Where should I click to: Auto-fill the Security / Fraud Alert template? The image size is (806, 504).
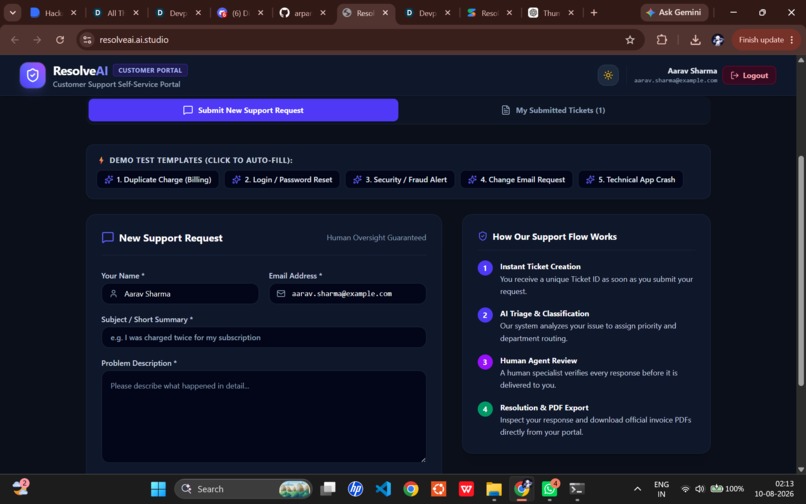tap(400, 179)
